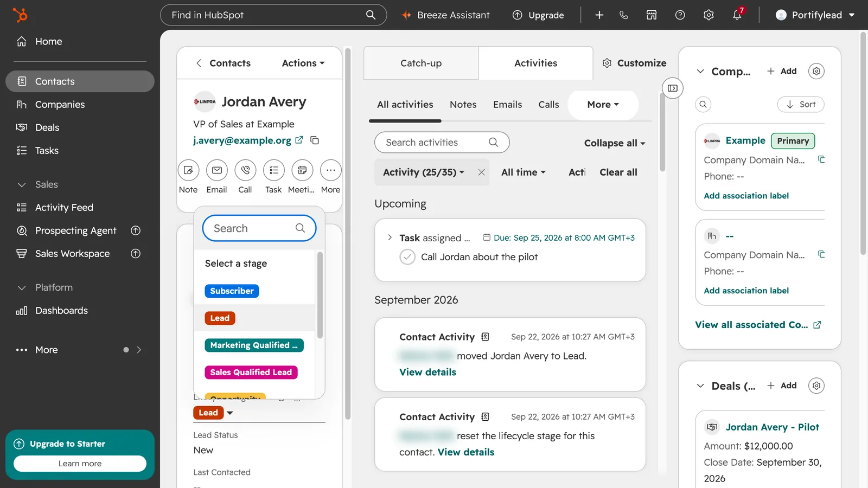868x488 pixels.
Task: Click Learn more under Upgrade to Starter
Action: [80, 464]
